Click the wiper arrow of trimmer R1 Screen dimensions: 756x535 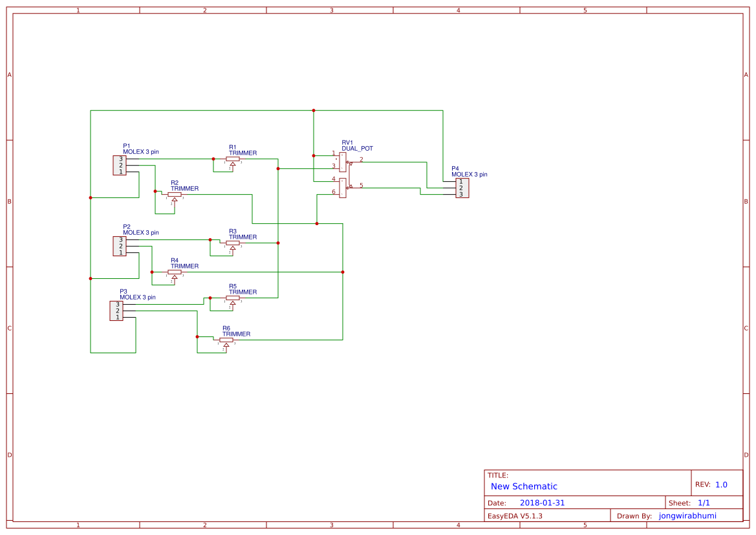tap(233, 164)
